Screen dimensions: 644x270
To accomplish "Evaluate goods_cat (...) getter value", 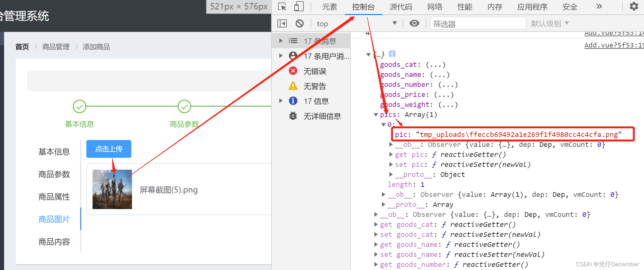I will tap(436, 65).
